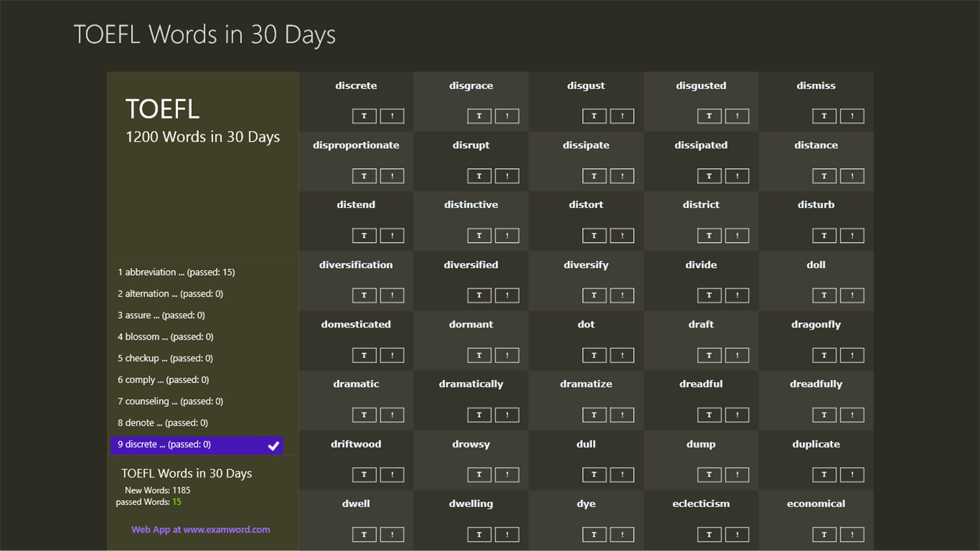Toggle pronunciation for the word dull
This screenshot has width=980, height=551.
622,474
